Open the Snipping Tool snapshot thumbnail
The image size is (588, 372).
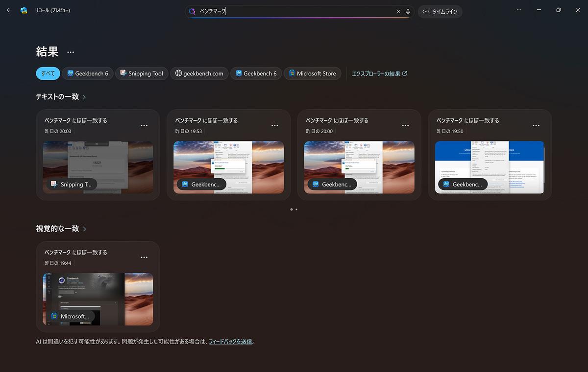pyautogui.click(x=98, y=167)
